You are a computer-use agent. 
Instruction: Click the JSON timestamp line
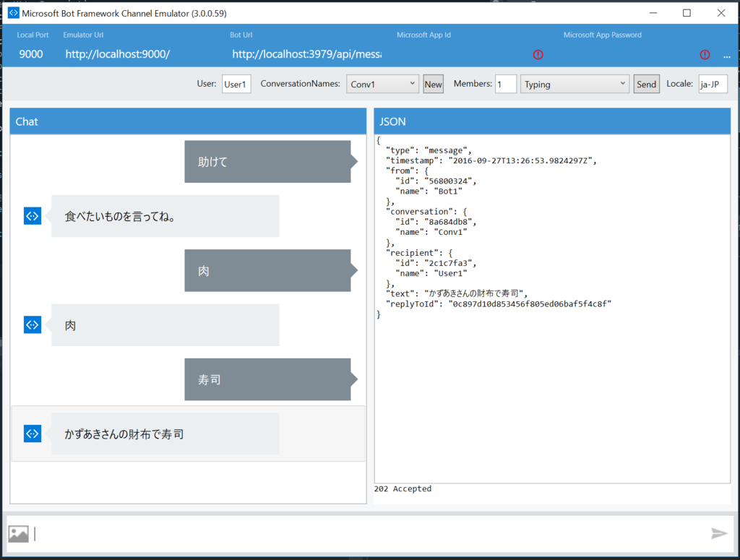[x=491, y=160]
